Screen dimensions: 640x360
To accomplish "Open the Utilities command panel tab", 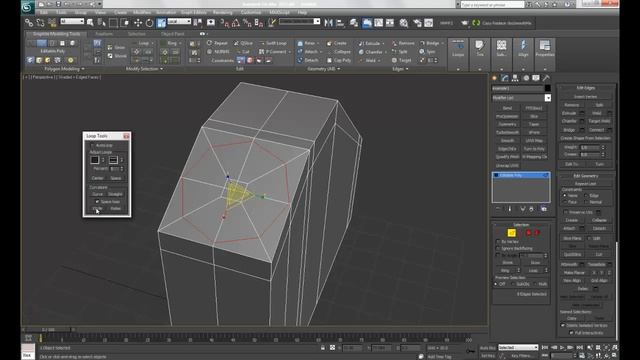I will [546, 78].
